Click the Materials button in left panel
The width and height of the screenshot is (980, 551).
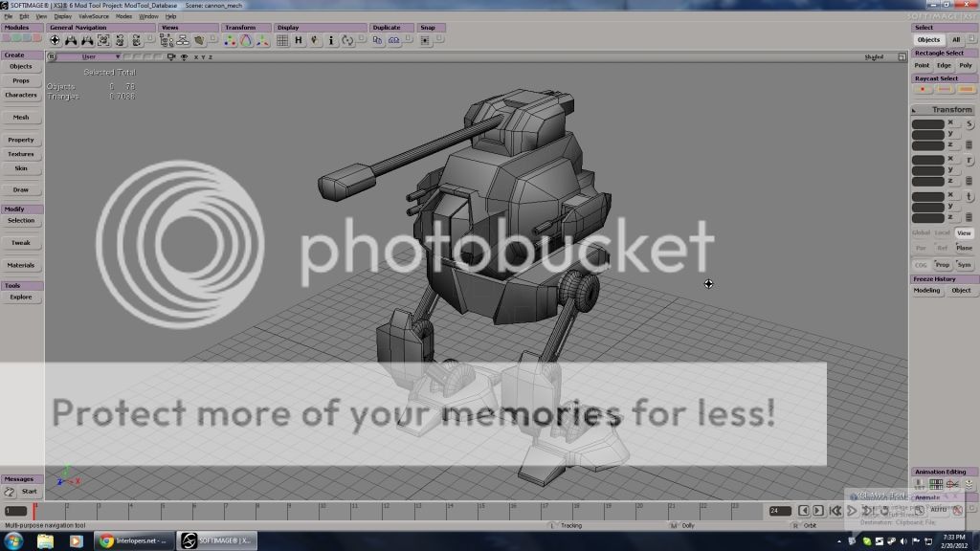21,265
